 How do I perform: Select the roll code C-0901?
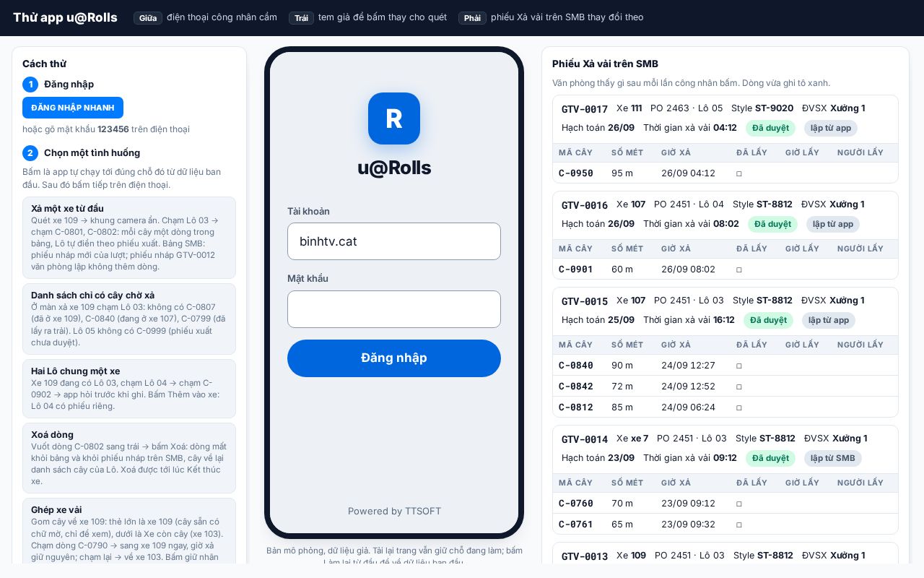(x=576, y=269)
